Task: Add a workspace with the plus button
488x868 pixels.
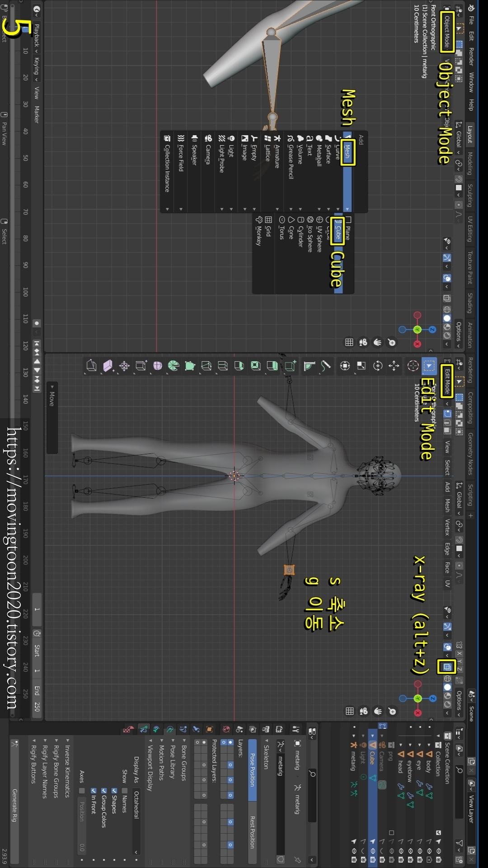Action: pyautogui.click(x=470, y=516)
